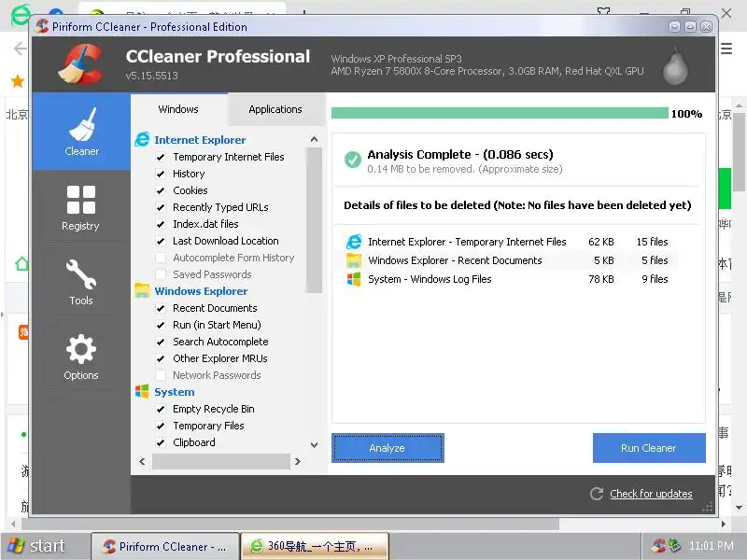
Task: Click IE icon in Temporary Internet Files result row
Action: 354,242
